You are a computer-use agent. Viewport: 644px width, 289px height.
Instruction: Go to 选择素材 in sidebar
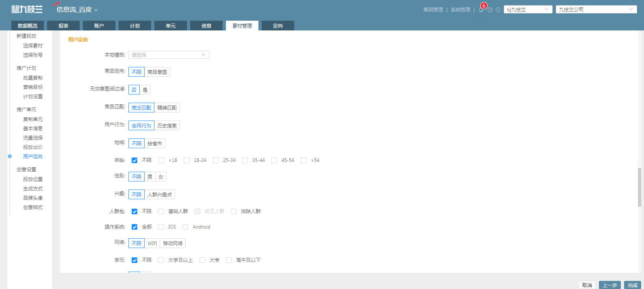(33, 46)
